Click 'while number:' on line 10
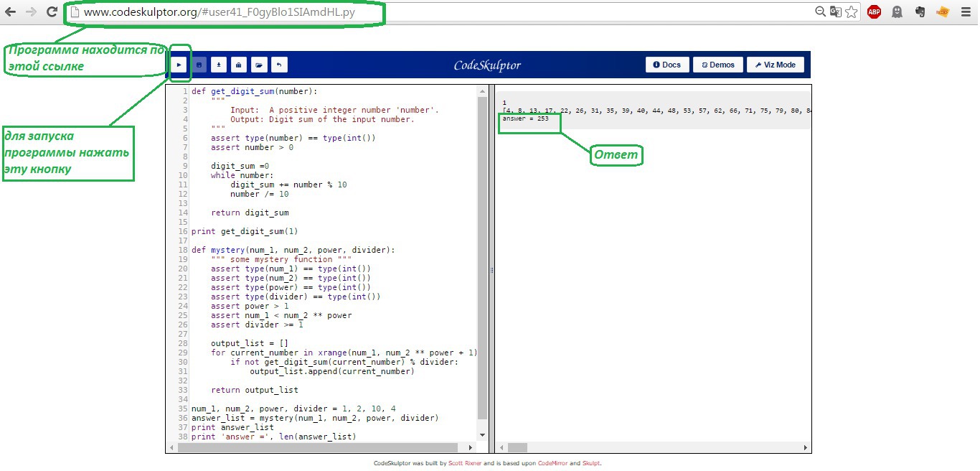The height and width of the screenshot is (471, 980). coord(242,175)
